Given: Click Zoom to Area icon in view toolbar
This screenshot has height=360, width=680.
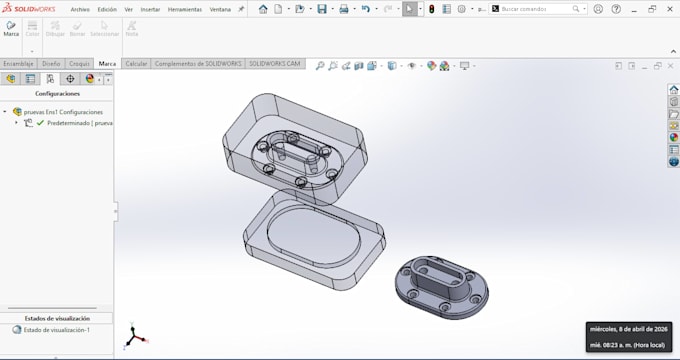Looking at the screenshot, I should click(333, 65).
